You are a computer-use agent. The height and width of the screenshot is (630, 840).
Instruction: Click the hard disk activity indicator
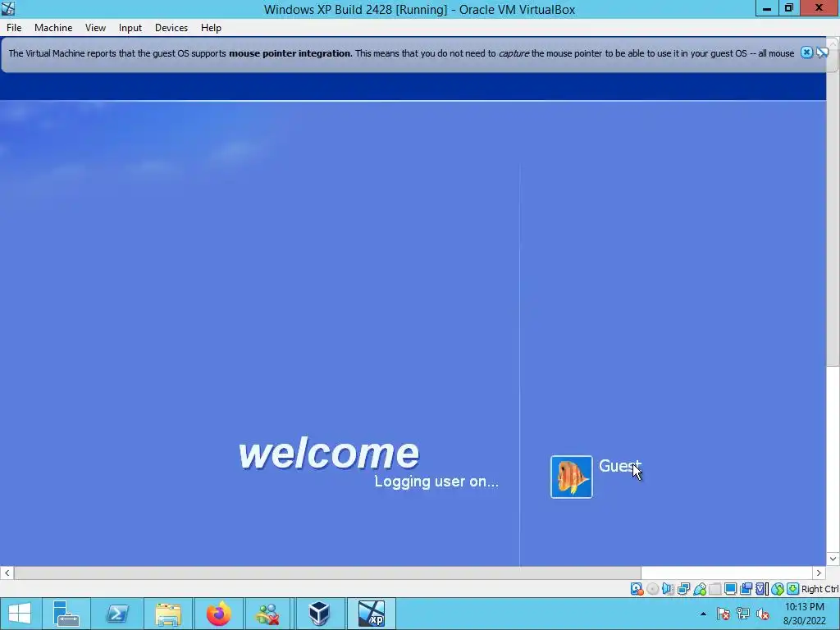pos(637,589)
